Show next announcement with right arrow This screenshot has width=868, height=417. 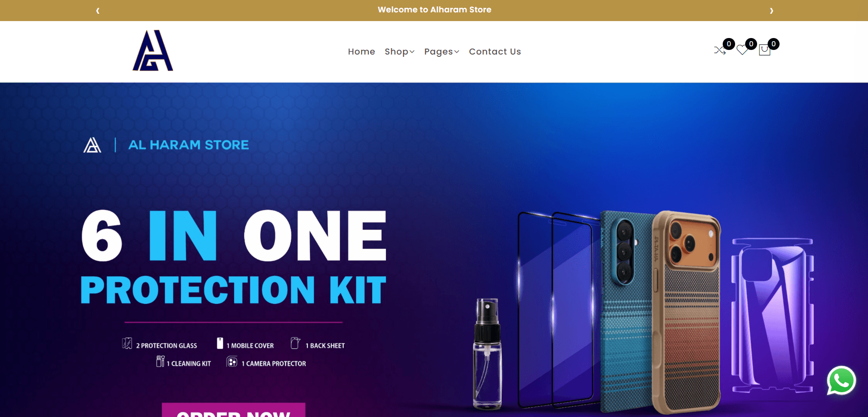point(771,11)
